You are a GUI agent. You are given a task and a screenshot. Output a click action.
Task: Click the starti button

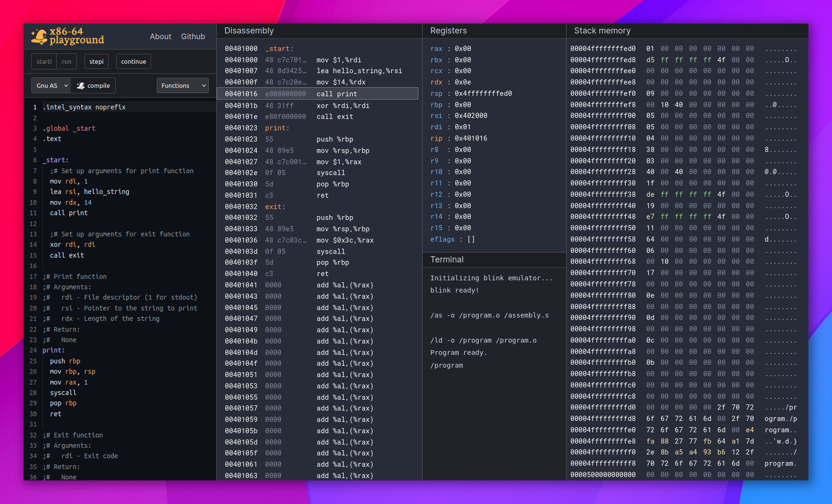[43, 61]
